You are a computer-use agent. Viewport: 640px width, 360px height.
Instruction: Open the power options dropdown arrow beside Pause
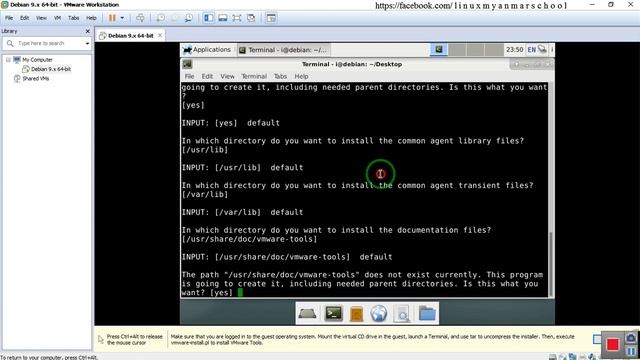122,18
